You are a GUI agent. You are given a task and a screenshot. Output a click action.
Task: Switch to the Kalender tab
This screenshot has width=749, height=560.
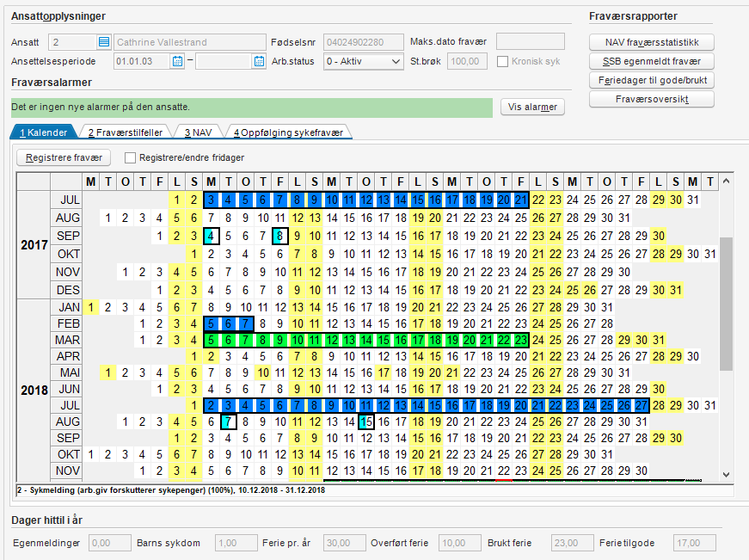tap(44, 132)
